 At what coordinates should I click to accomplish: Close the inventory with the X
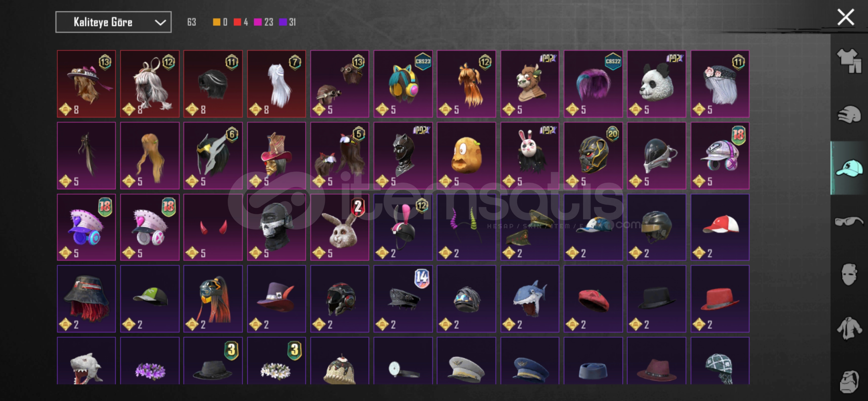pos(846,17)
